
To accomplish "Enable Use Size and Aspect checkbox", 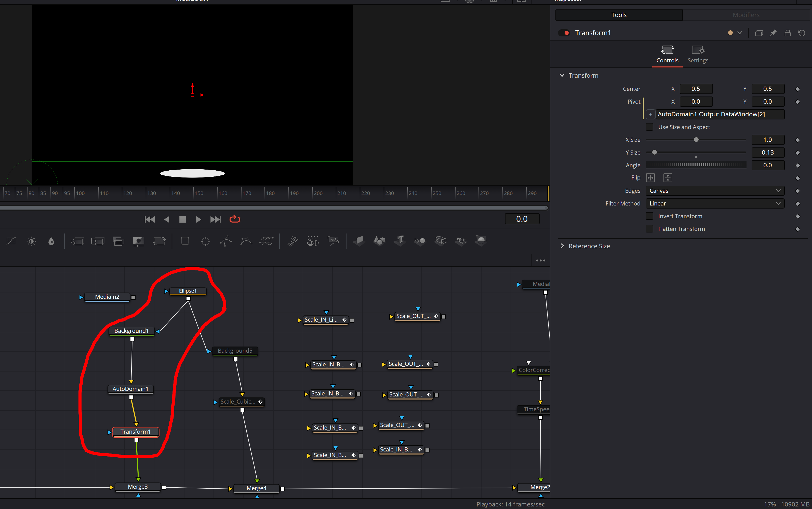I will pos(649,127).
